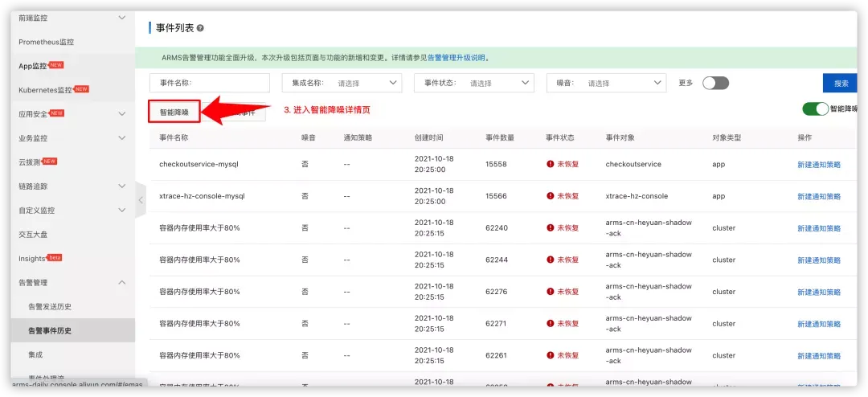Open the 事件状态 dropdown
868x397 pixels.
[474, 83]
